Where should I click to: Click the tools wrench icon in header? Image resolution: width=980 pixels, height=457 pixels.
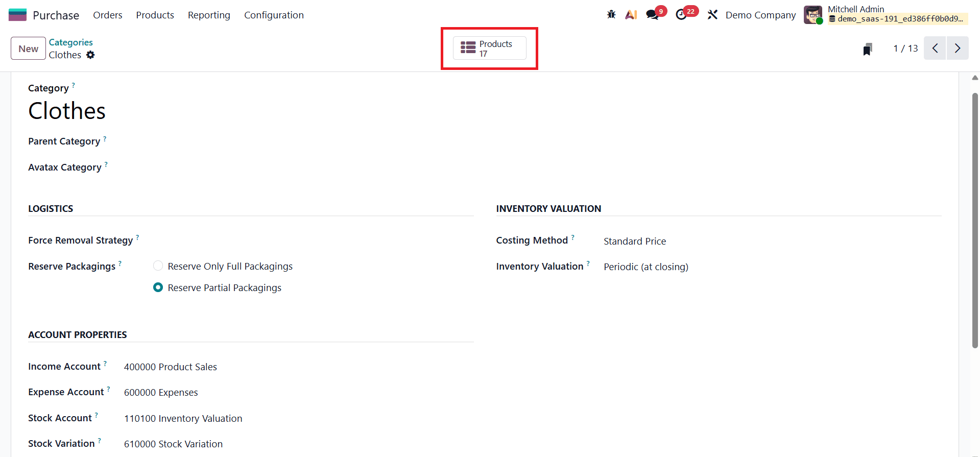(x=712, y=15)
